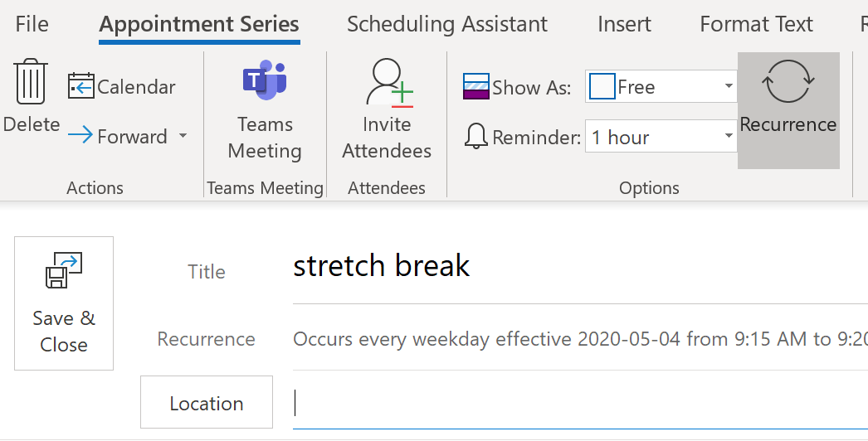Click the Reminder bell icon

click(x=476, y=136)
